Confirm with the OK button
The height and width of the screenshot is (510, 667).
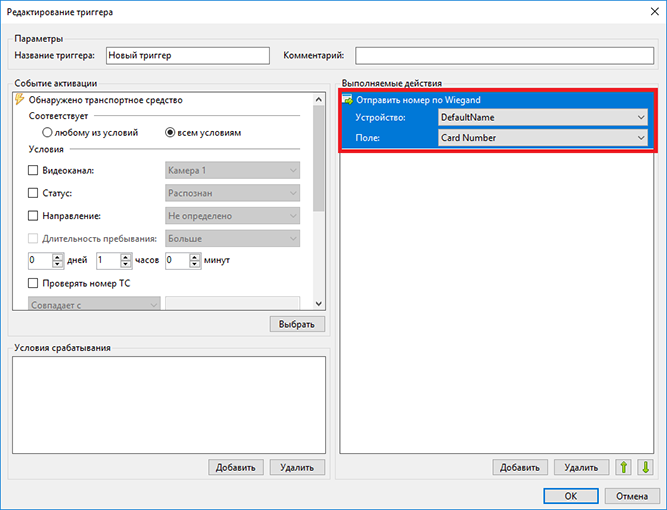coord(570,496)
